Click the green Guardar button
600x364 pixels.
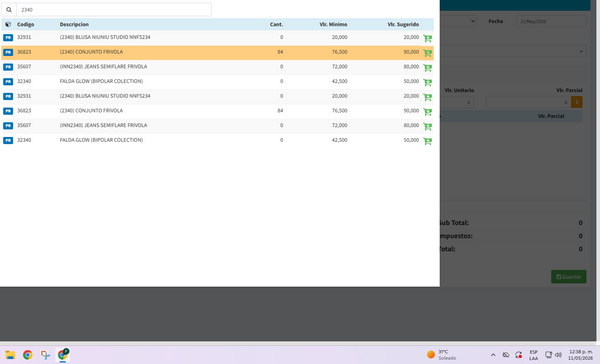(569, 277)
